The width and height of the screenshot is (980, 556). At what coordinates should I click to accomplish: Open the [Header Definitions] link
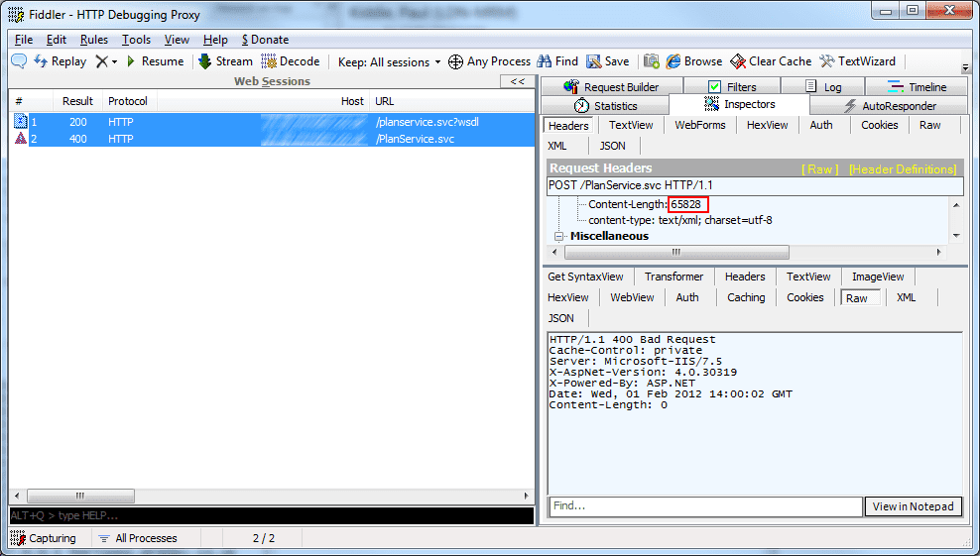[903, 168]
